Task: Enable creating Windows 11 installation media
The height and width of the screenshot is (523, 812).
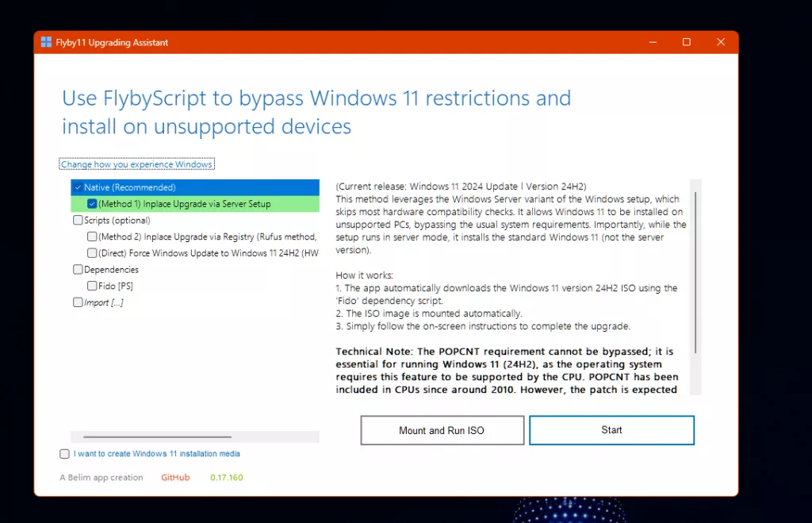Action: point(63,453)
